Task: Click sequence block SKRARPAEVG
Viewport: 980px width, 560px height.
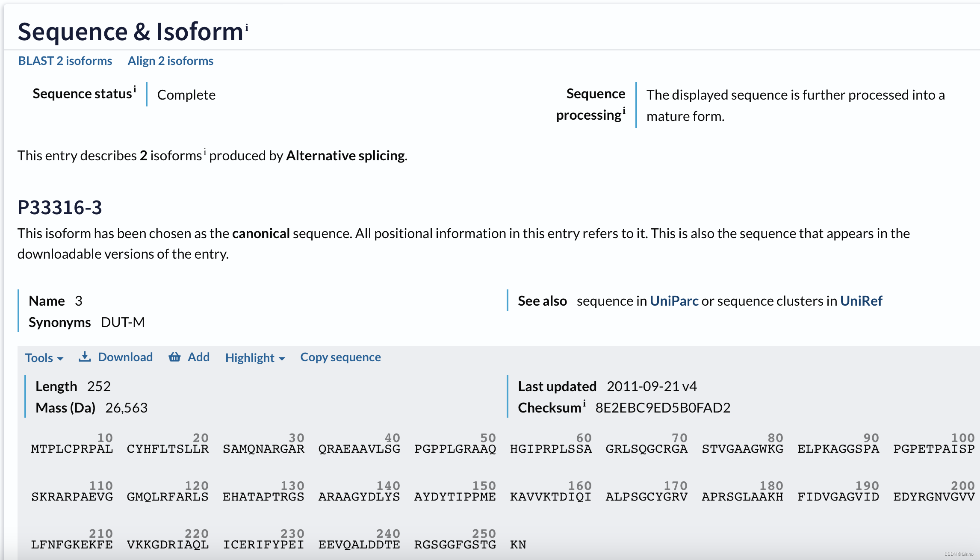Action: 72,497
